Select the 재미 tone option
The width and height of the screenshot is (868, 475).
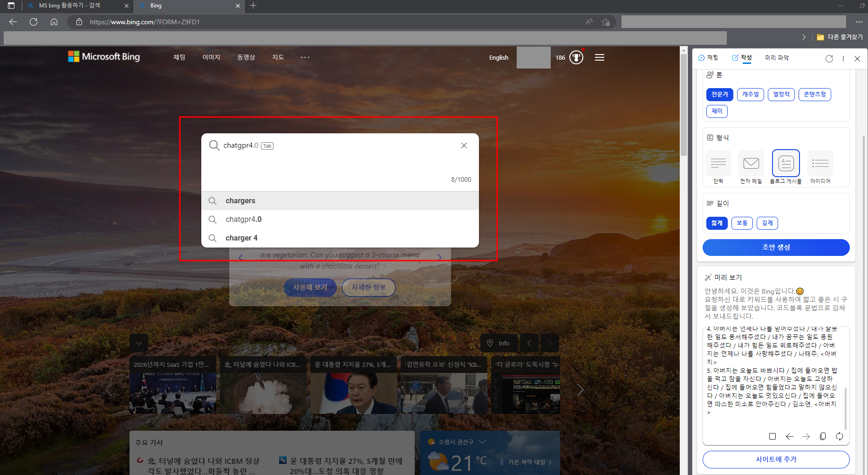[x=717, y=111]
